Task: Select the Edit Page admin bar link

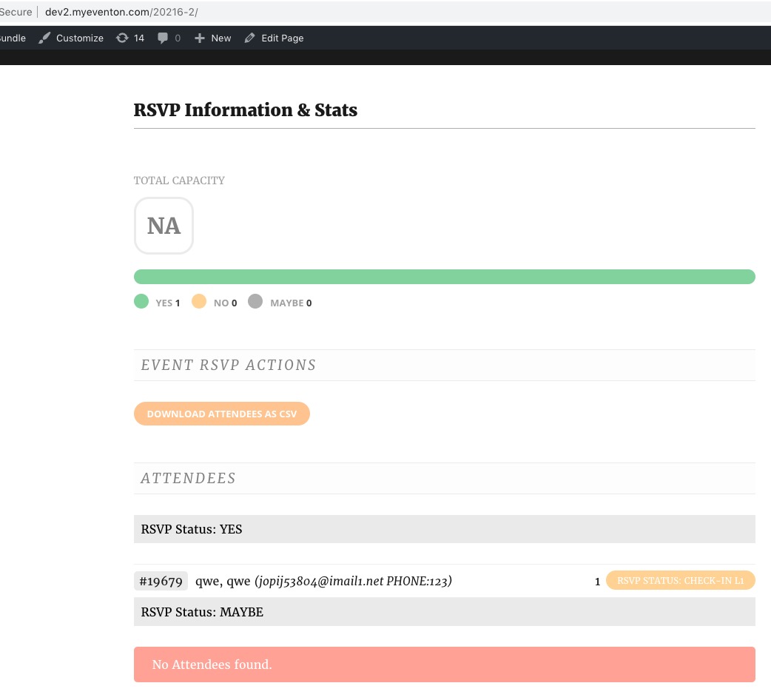Action: (282, 38)
